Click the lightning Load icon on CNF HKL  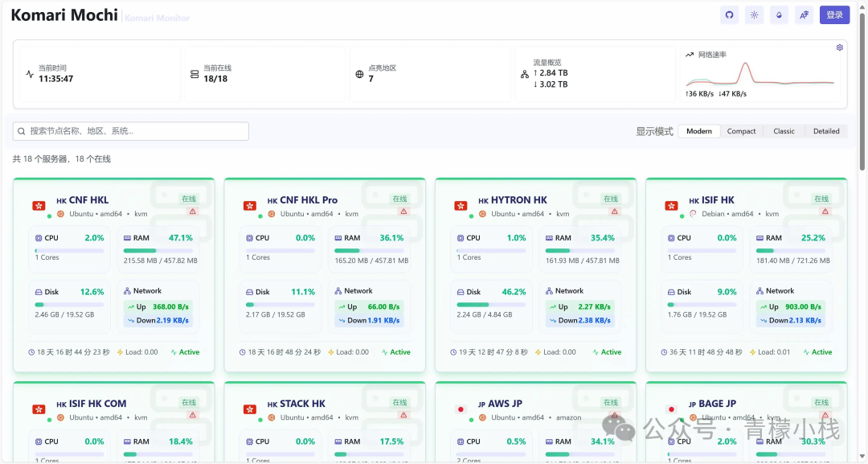(120, 352)
